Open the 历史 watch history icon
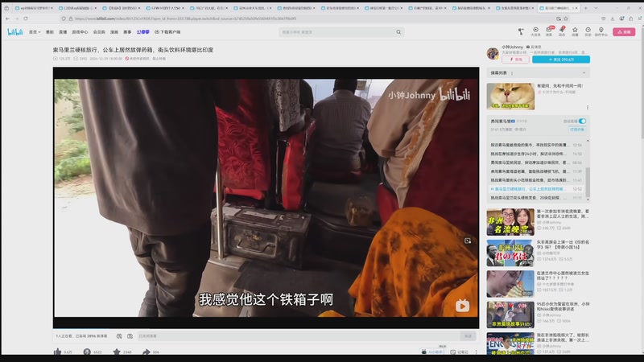This screenshot has height=362, width=644. click(588, 31)
